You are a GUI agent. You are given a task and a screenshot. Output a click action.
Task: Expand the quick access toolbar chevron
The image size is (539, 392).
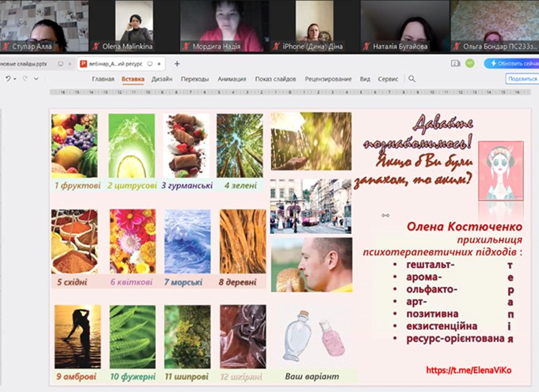[37, 79]
